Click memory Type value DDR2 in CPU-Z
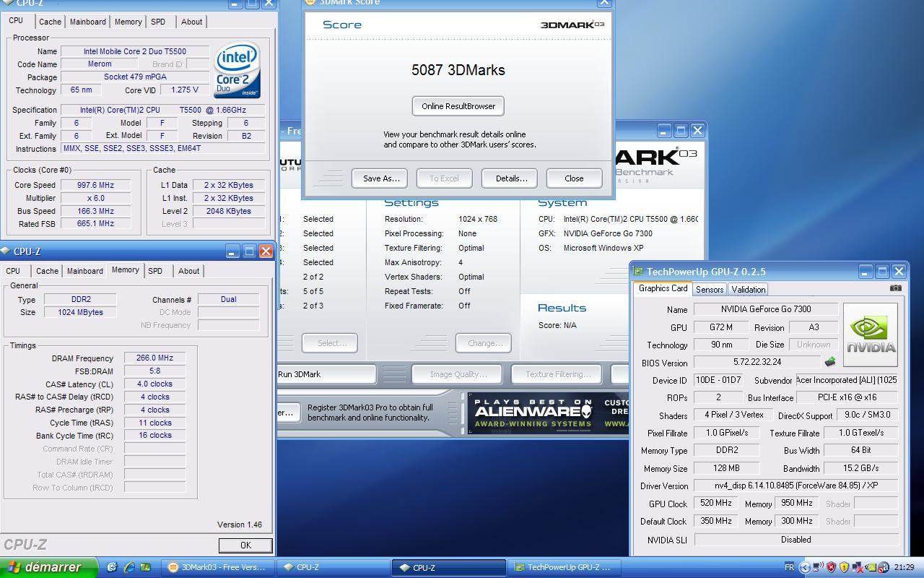 click(79, 299)
